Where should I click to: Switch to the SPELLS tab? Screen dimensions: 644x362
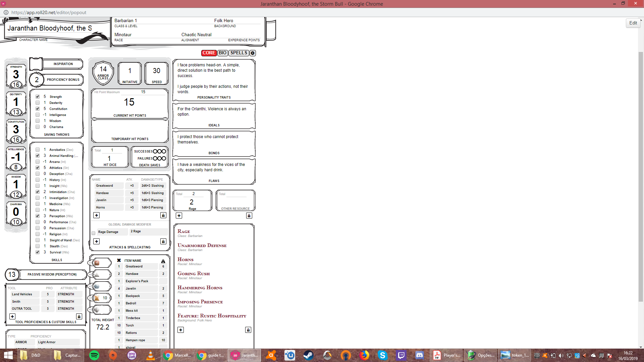pos(239,53)
